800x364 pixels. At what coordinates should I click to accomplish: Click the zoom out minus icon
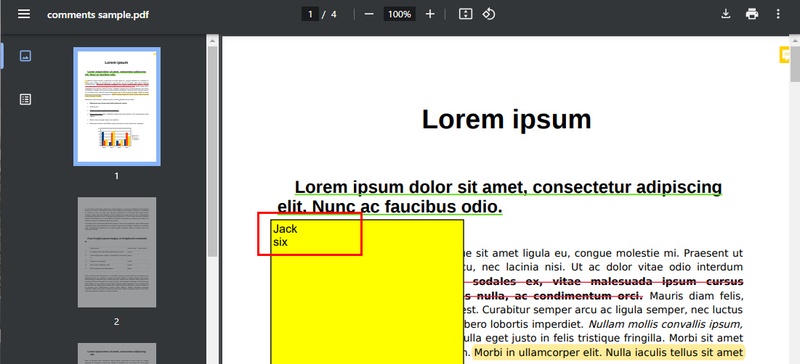coord(369,14)
